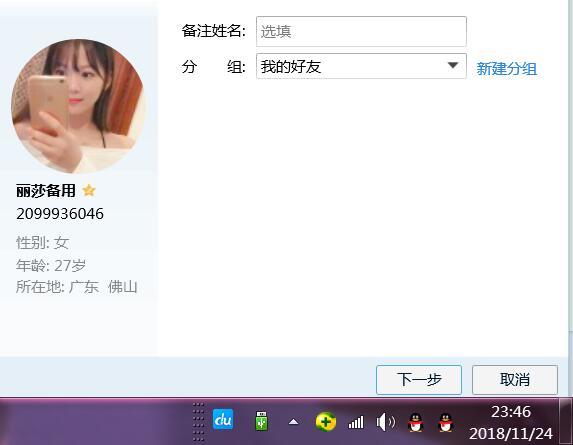Click the network signal bars icon
Screen dimensions: 573x445
pos(356,422)
